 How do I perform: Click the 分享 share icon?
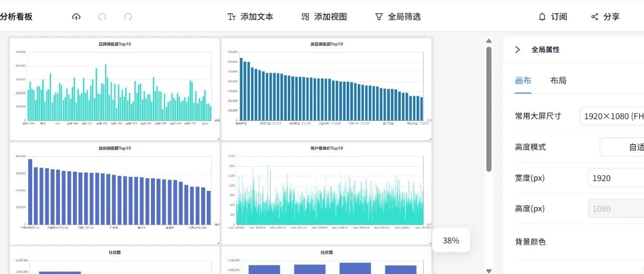595,17
